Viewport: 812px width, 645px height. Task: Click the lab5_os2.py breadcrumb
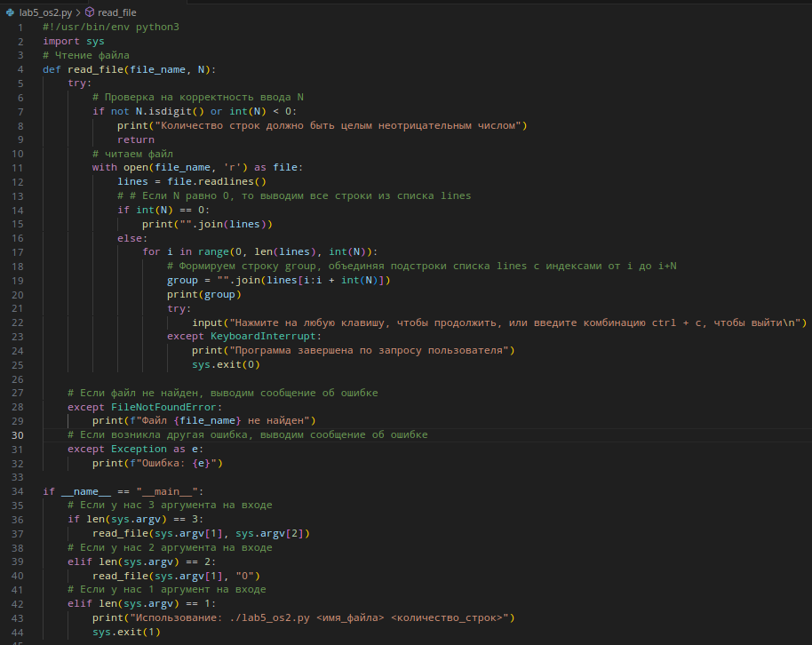[x=45, y=12]
